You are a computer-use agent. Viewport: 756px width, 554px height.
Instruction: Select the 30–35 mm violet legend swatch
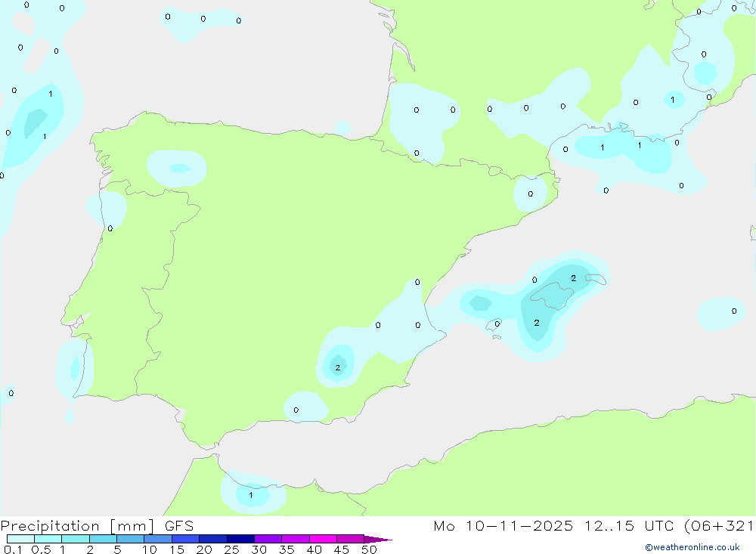pyautogui.click(x=268, y=539)
